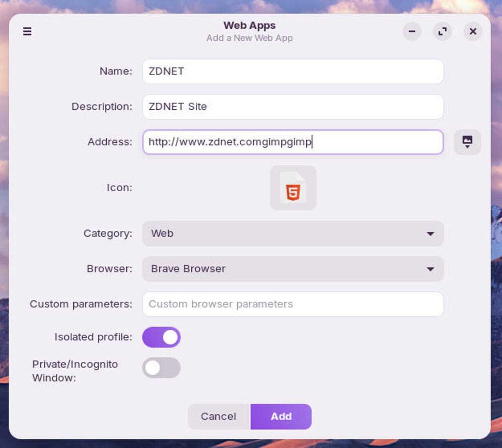Click the Browser dropdown arrow
The height and width of the screenshot is (448, 502).
coord(431,269)
